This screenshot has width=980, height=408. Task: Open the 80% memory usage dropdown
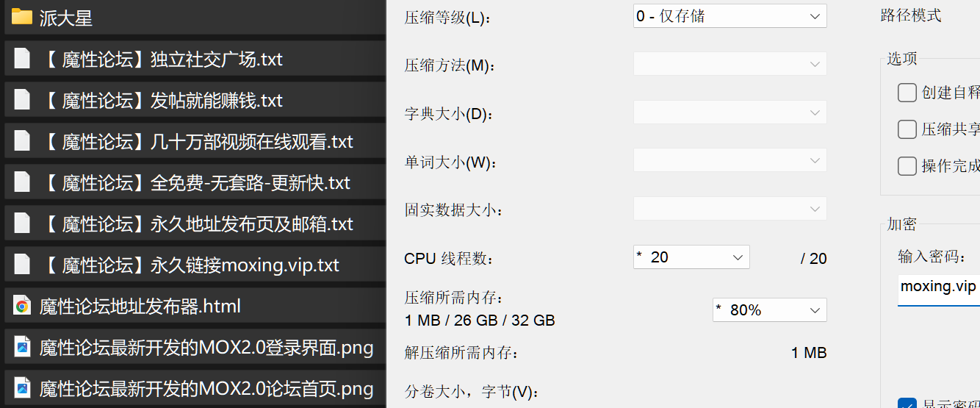click(x=769, y=310)
